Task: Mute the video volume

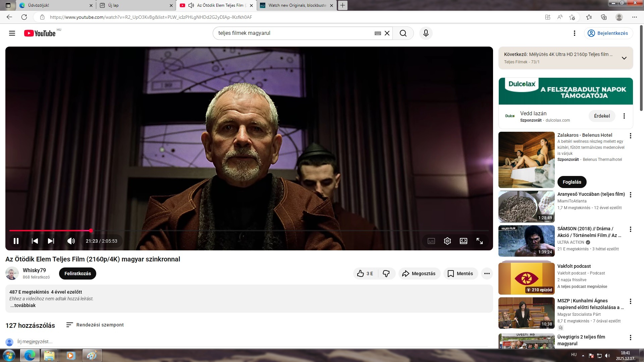Action: pyautogui.click(x=71, y=241)
